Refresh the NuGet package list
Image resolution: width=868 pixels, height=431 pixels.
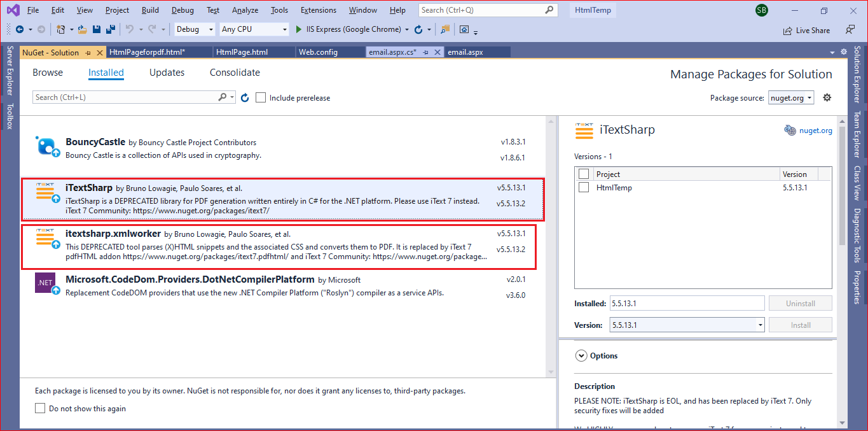pyautogui.click(x=245, y=97)
